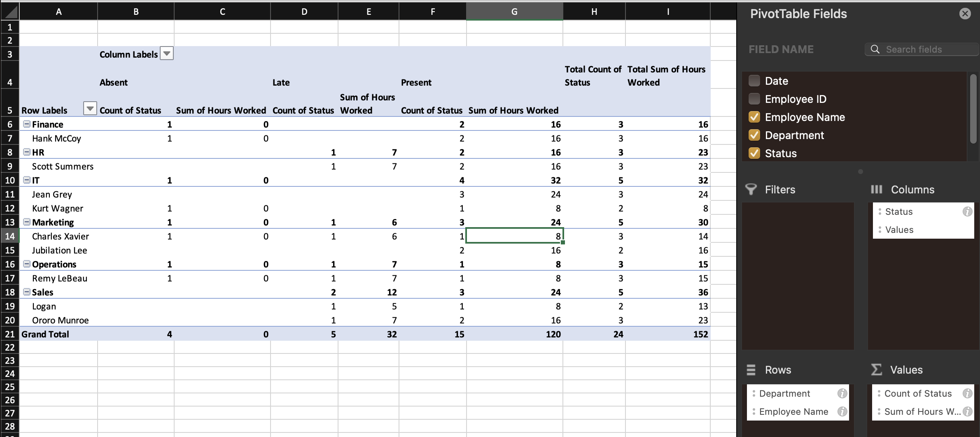980x437 pixels.
Task: Select row 21 header
Action: [x=10, y=334]
